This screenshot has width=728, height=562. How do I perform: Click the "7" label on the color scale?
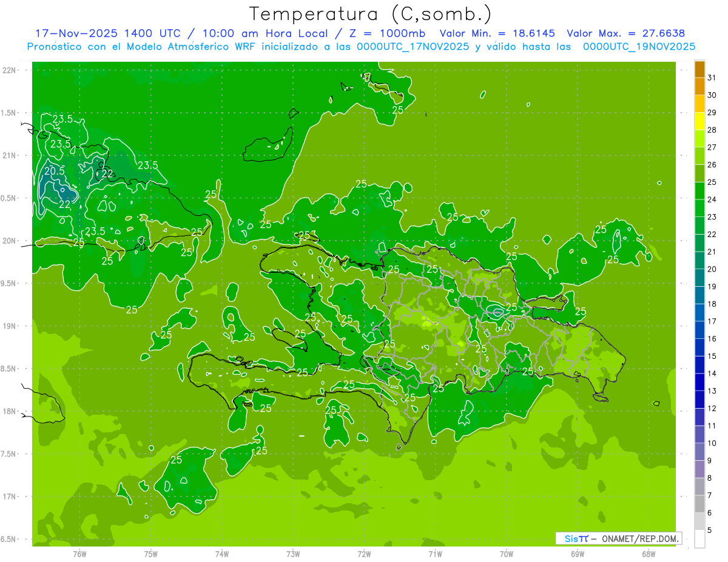pos(710,495)
